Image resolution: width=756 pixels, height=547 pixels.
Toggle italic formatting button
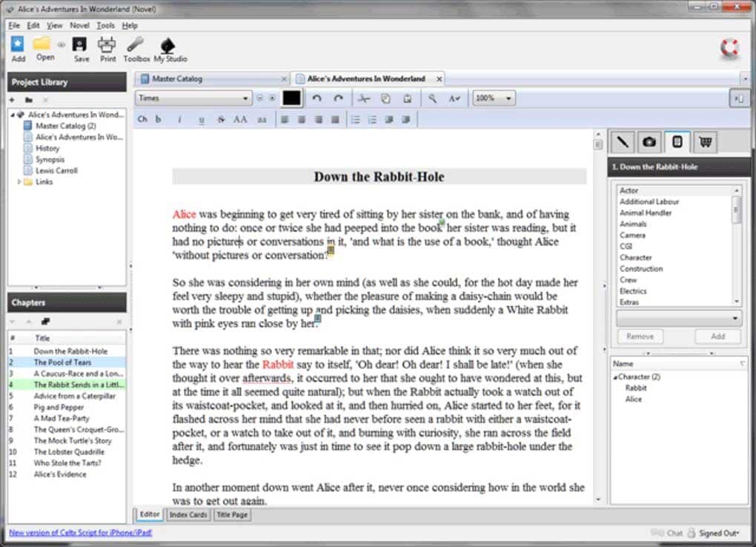[x=180, y=119]
